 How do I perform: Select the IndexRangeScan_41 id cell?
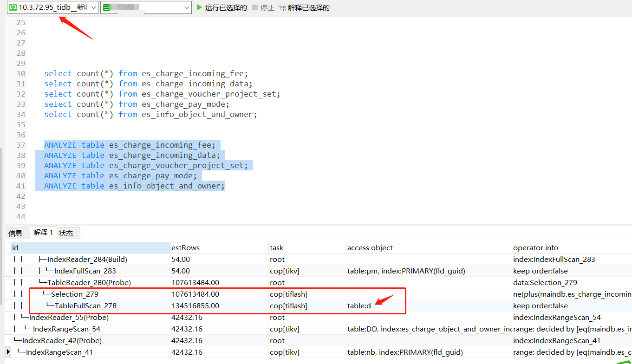point(91,352)
